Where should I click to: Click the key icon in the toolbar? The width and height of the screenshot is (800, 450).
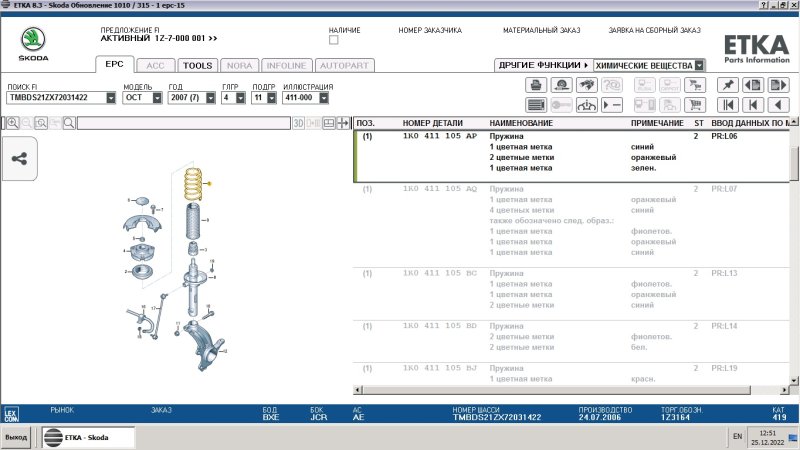coord(561,105)
